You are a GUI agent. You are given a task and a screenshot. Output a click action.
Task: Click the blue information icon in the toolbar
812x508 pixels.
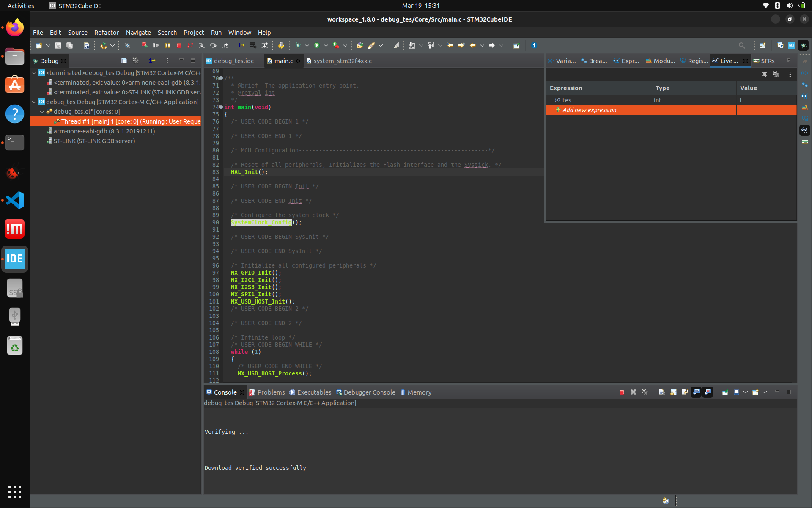coord(534,45)
